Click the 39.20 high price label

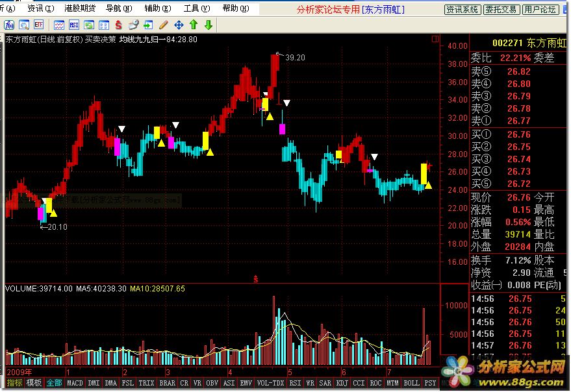click(295, 57)
